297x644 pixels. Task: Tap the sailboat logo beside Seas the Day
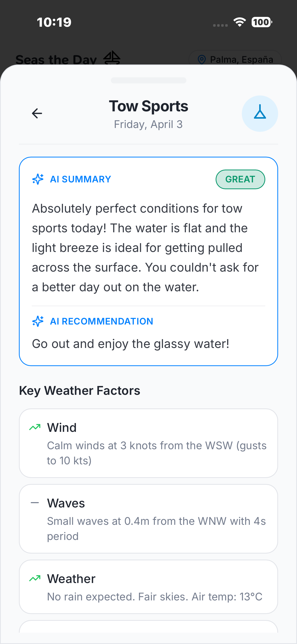112,58
